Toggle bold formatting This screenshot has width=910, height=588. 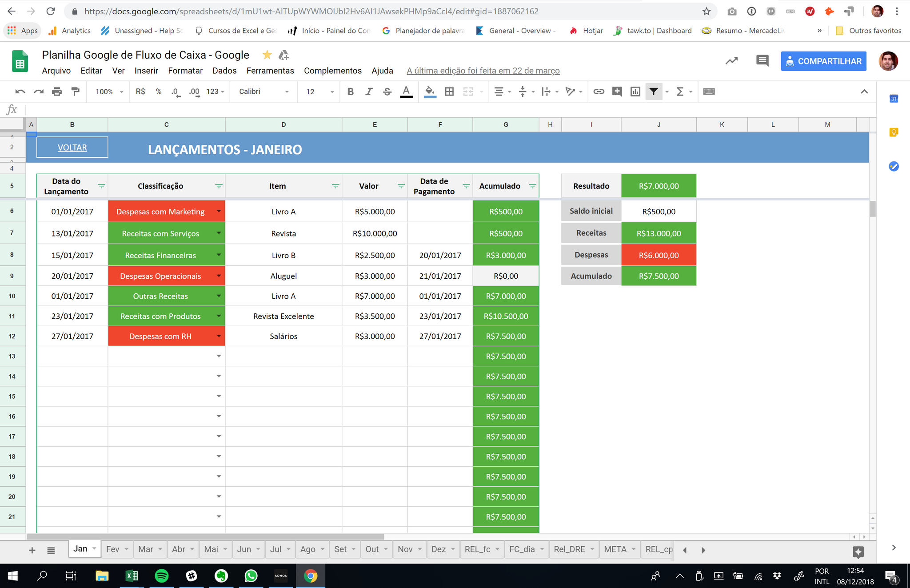click(351, 92)
